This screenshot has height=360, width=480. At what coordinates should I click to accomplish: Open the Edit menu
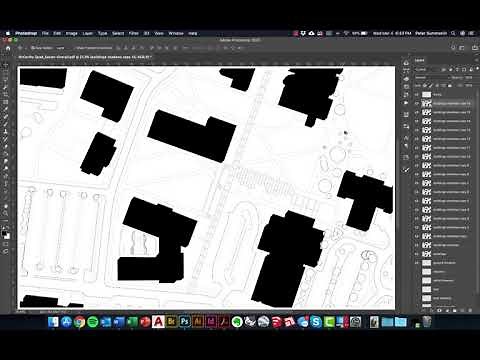pos(57,33)
